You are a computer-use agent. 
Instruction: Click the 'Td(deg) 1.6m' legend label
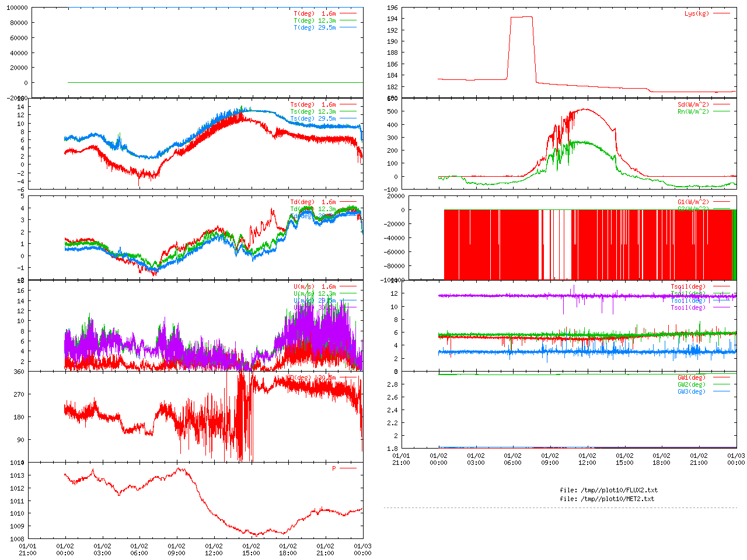click(313, 202)
